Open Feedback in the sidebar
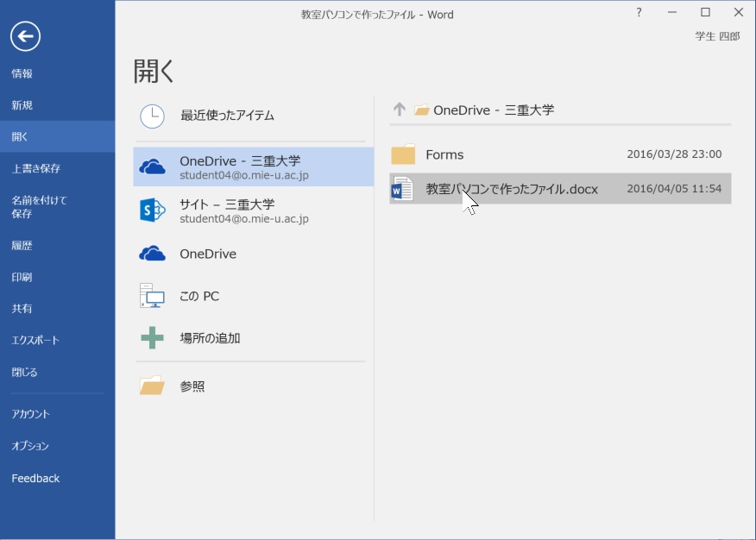 35,479
